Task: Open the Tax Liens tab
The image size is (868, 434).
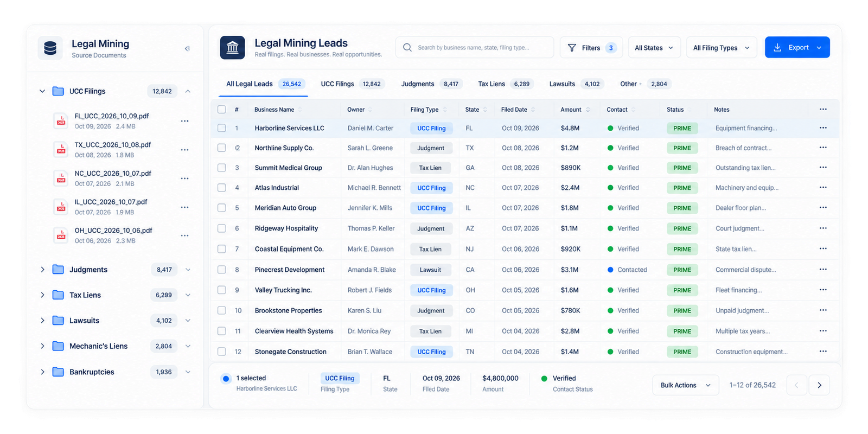Action: tap(506, 84)
